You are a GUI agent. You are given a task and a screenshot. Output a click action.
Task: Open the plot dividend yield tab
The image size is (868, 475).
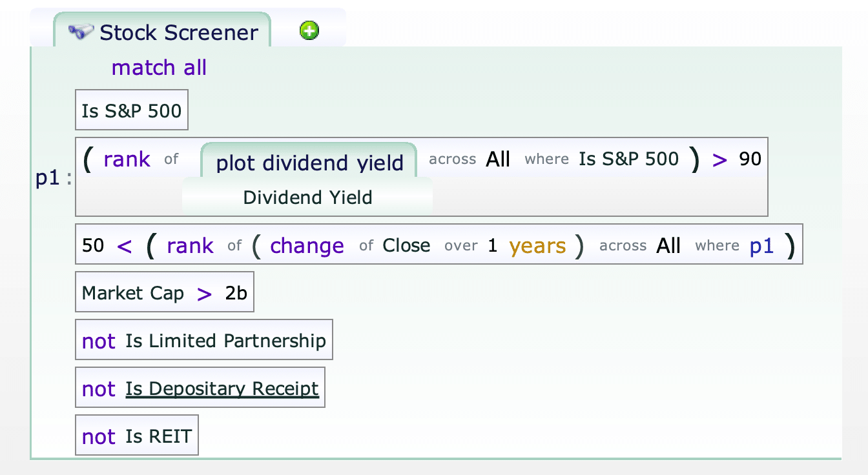(x=309, y=163)
